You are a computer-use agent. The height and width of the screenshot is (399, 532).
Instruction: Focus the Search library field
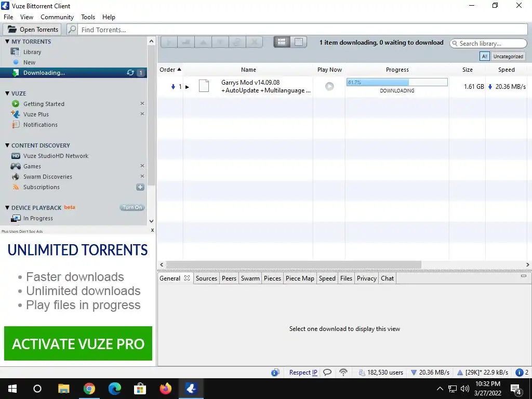coord(488,44)
